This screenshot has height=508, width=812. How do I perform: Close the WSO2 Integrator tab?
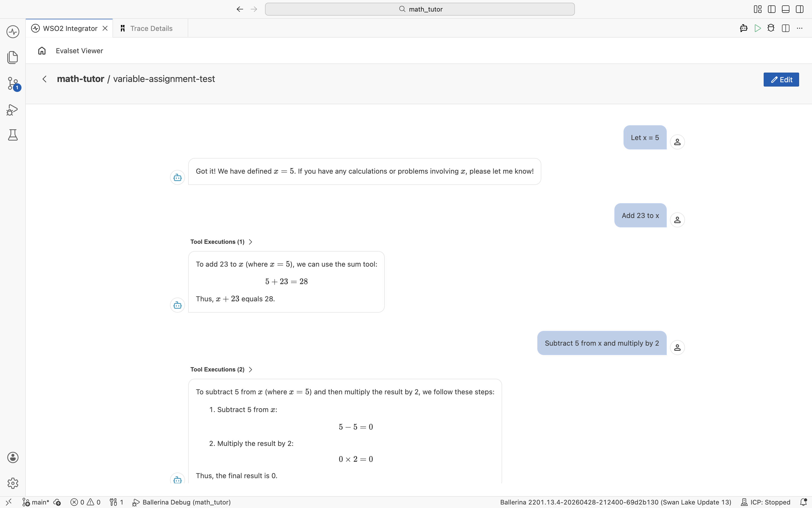pyautogui.click(x=105, y=28)
